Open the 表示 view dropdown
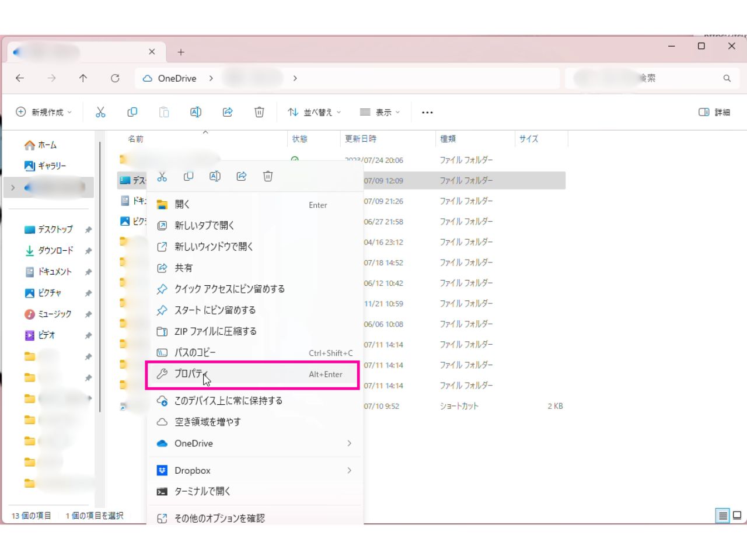This screenshot has width=747, height=560. tap(380, 111)
